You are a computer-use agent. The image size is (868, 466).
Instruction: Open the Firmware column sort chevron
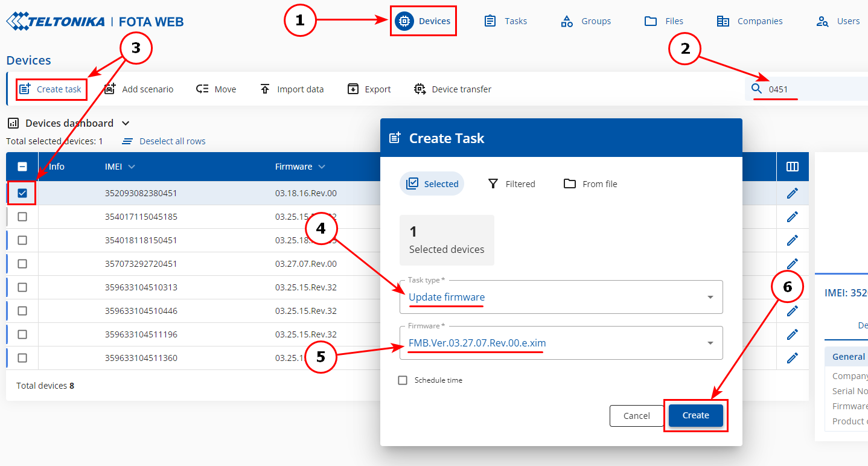pos(322,167)
